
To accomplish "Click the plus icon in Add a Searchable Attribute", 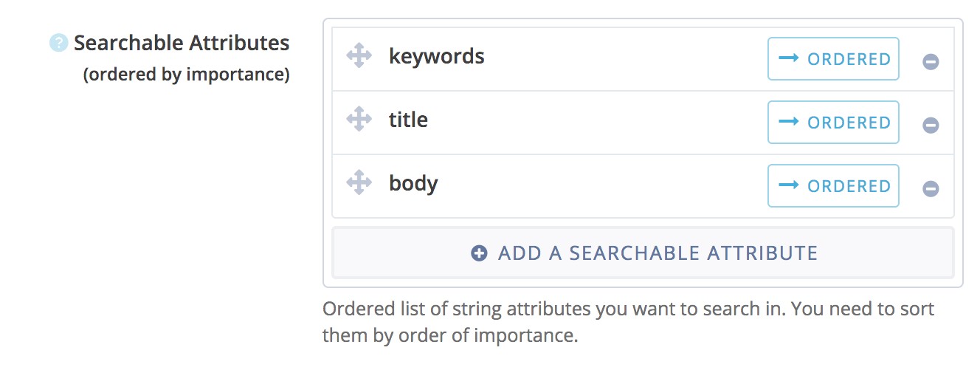I will click(479, 253).
